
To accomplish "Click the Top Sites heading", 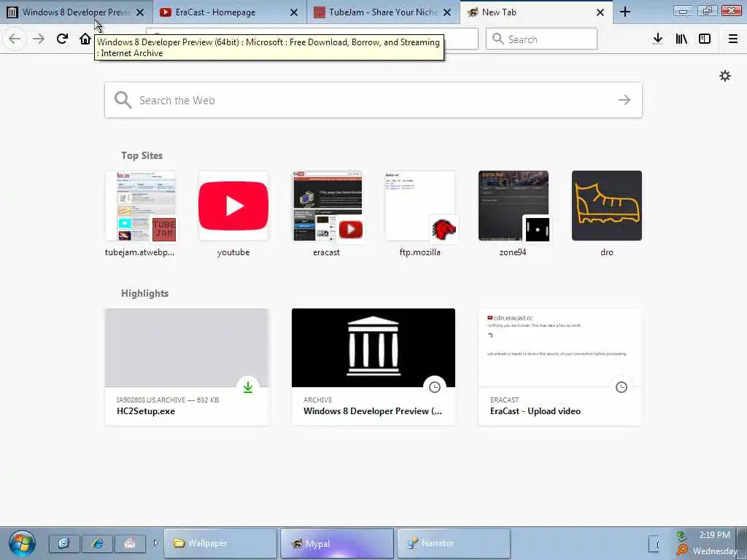I will [x=142, y=156].
